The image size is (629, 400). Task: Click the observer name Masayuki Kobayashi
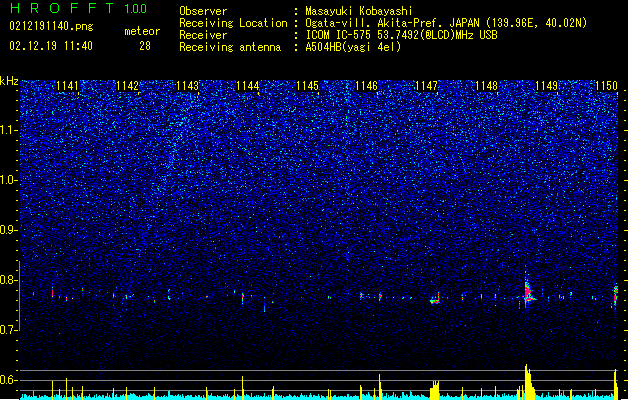359,11
